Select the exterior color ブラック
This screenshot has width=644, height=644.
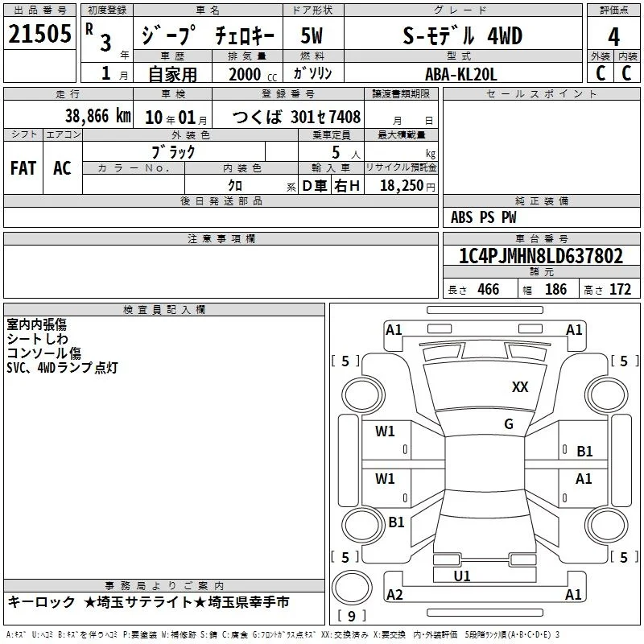(173, 152)
